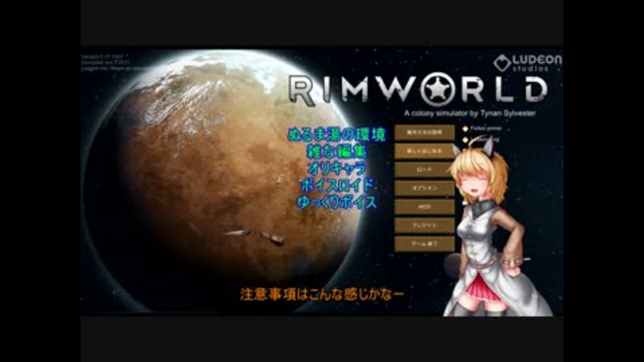This screenshot has height=362, width=644.
Task: Open the tutorial button 操作方法の説明
Action: tap(425, 133)
